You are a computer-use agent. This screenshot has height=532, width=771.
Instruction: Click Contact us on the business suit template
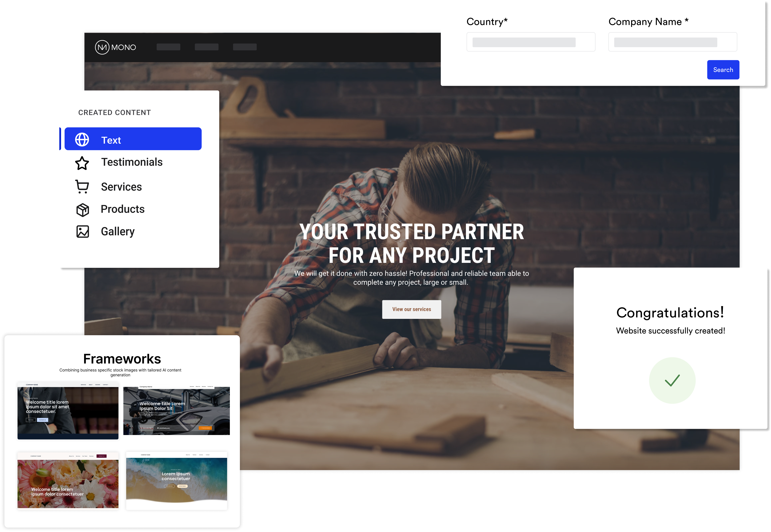pos(43,420)
